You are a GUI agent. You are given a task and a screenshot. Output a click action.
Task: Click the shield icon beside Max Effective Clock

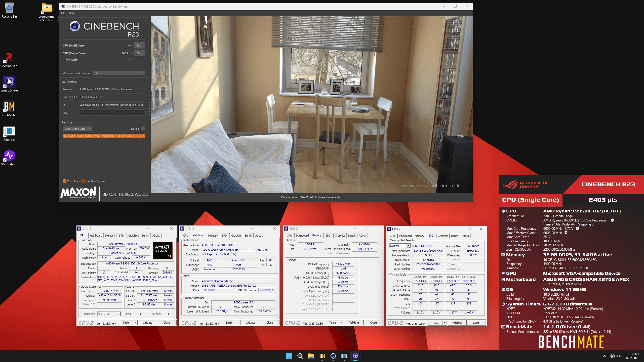pyautogui.click(x=566, y=233)
